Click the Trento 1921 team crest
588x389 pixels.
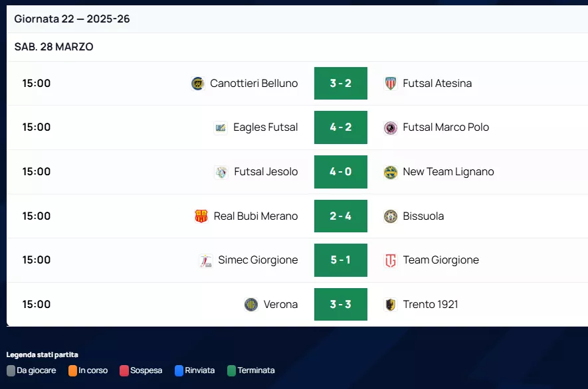point(391,305)
